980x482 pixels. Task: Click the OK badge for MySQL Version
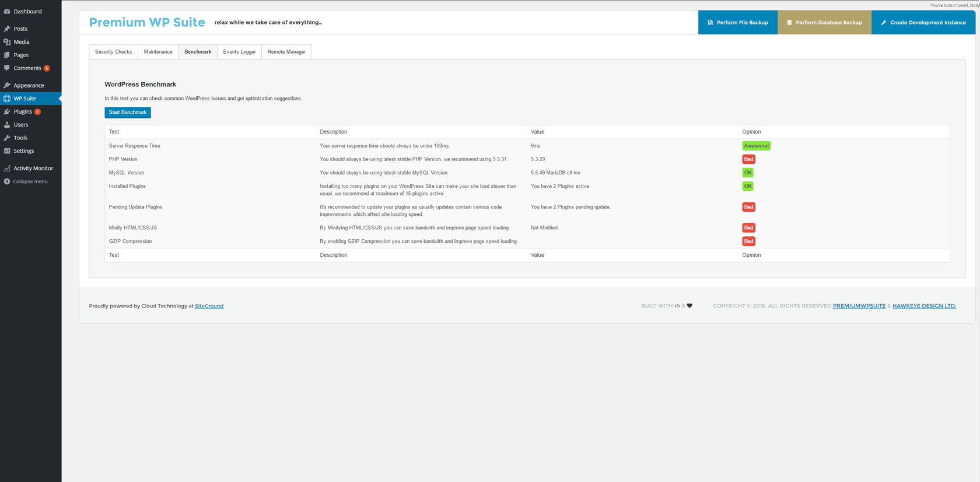(748, 173)
